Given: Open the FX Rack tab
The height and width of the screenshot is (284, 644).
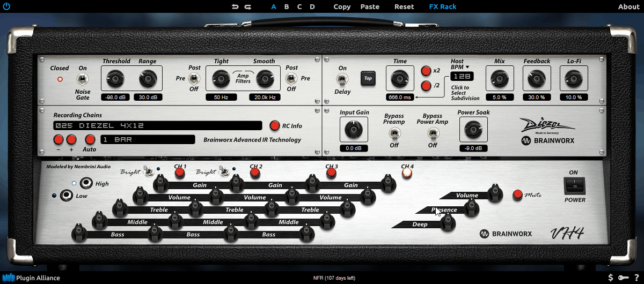Looking at the screenshot, I should pos(443,7).
